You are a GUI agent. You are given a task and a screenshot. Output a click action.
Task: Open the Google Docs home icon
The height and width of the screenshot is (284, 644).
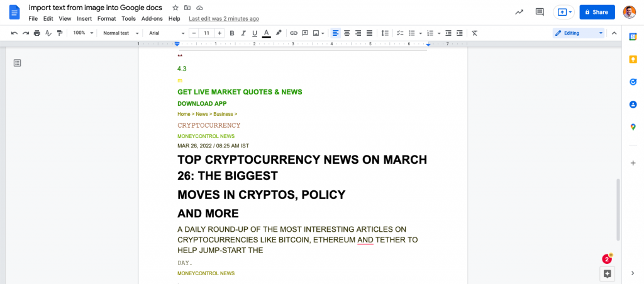(15, 13)
